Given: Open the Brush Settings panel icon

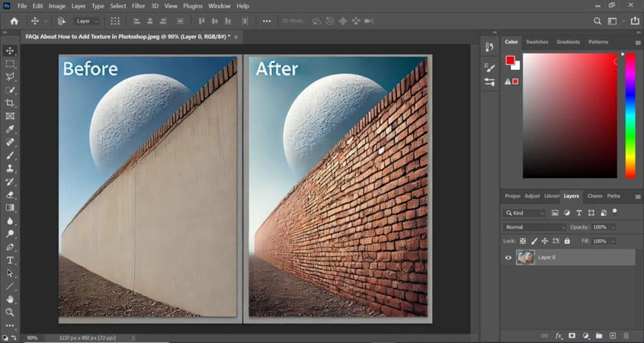Looking at the screenshot, I should click(x=489, y=67).
